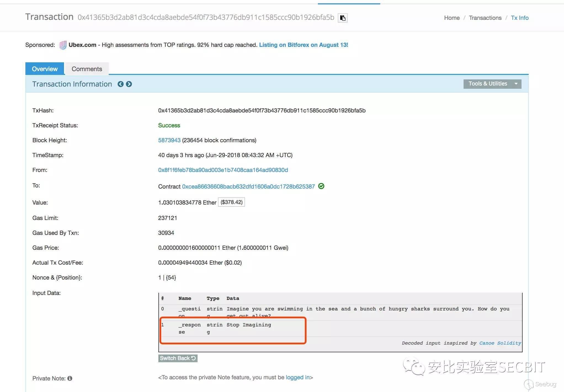The image size is (564, 392).
Task: Open block 5873943 link
Action: 169,140
